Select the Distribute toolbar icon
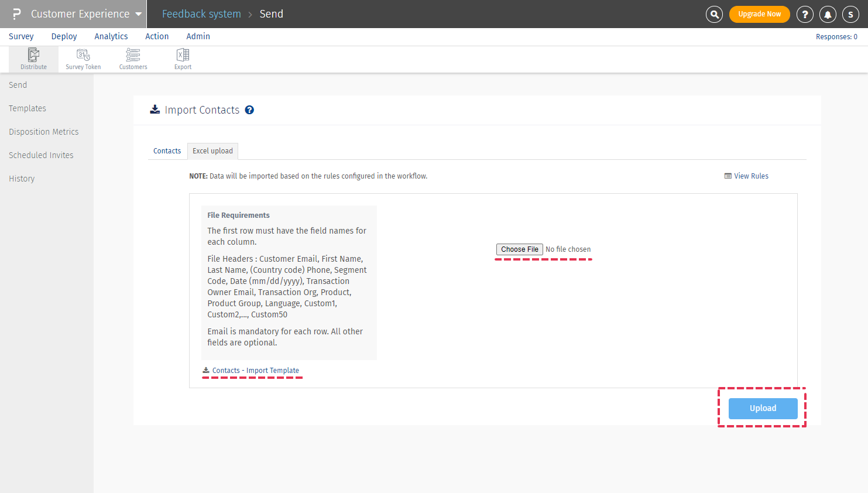 34,59
